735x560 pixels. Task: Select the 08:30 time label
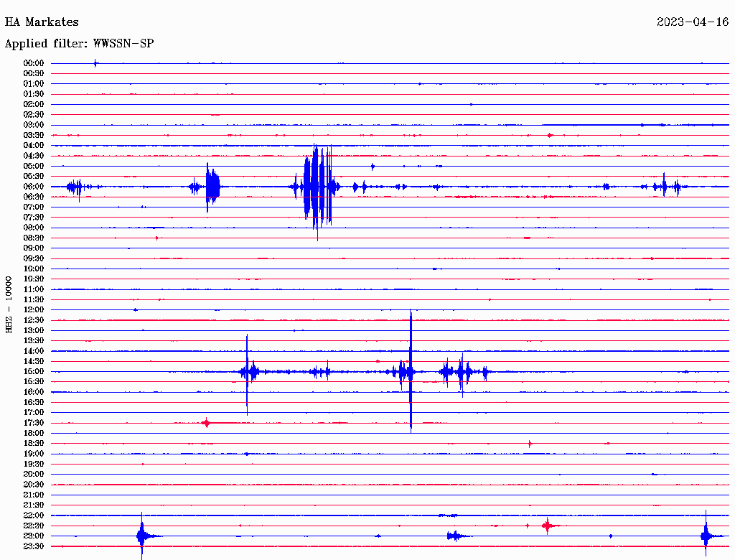click(34, 238)
